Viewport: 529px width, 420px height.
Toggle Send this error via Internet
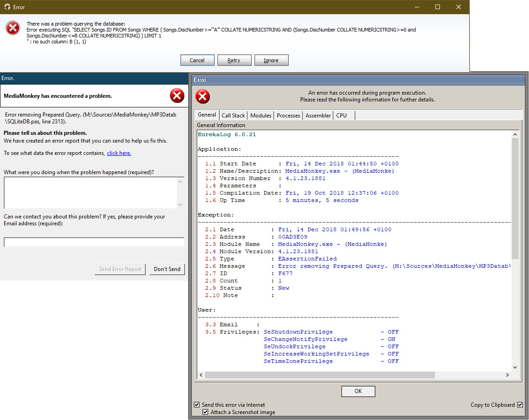(197, 405)
